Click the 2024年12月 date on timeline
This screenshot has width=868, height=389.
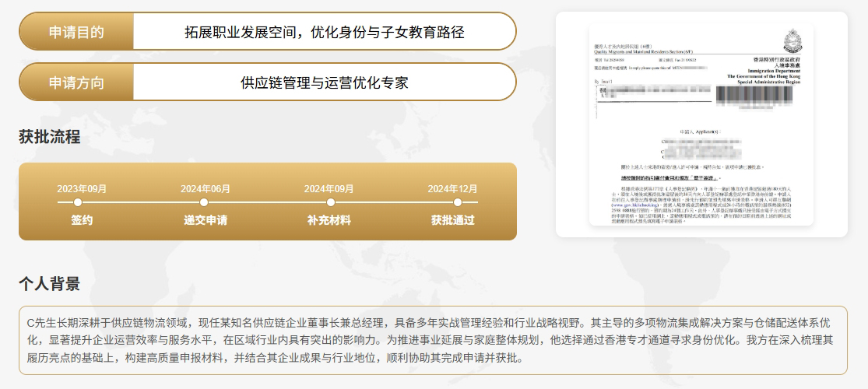[x=453, y=189]
